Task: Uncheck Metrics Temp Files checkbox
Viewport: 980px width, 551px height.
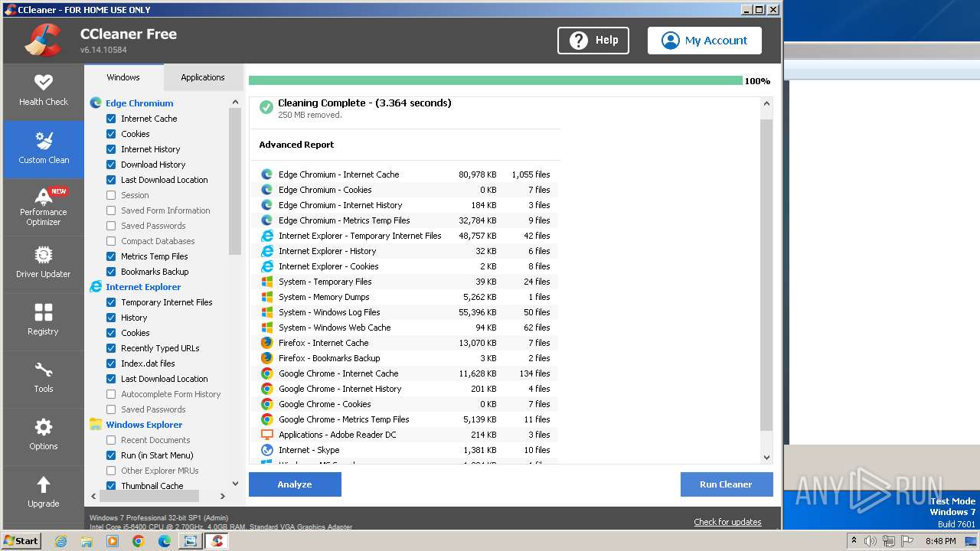Action: (111, 256)
